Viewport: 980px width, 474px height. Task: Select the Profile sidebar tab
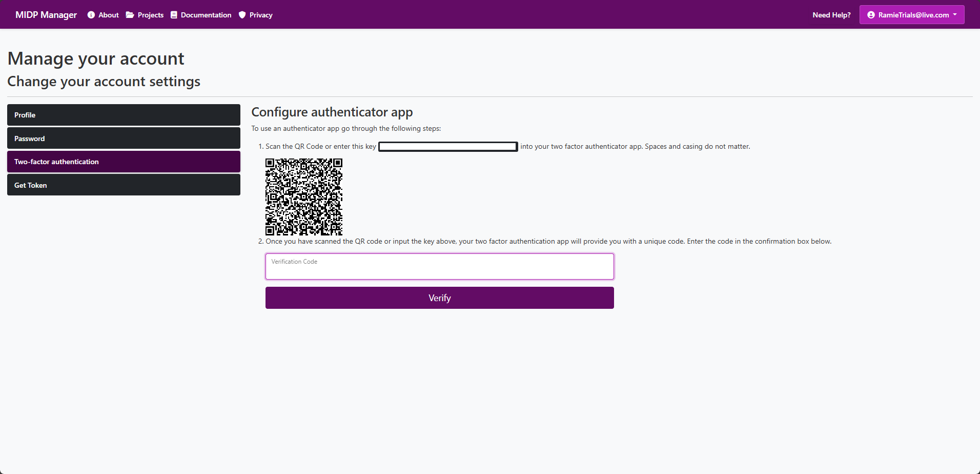point(124,115)
